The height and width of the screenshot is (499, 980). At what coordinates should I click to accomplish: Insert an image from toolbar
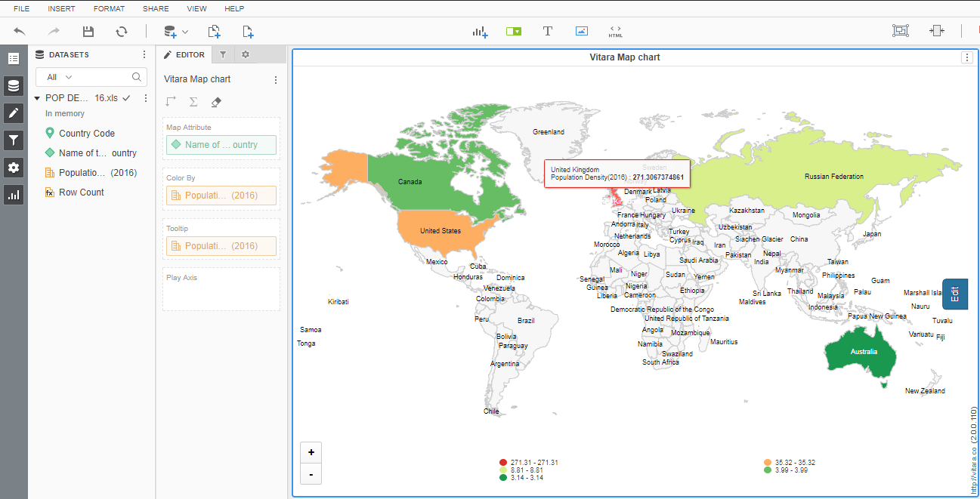pos(581,31)
